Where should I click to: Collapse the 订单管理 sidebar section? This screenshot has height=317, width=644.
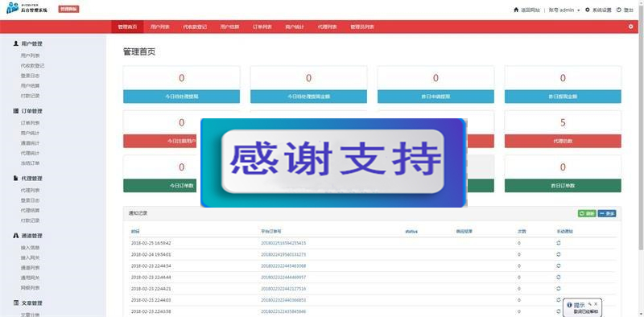pos(31,111)
